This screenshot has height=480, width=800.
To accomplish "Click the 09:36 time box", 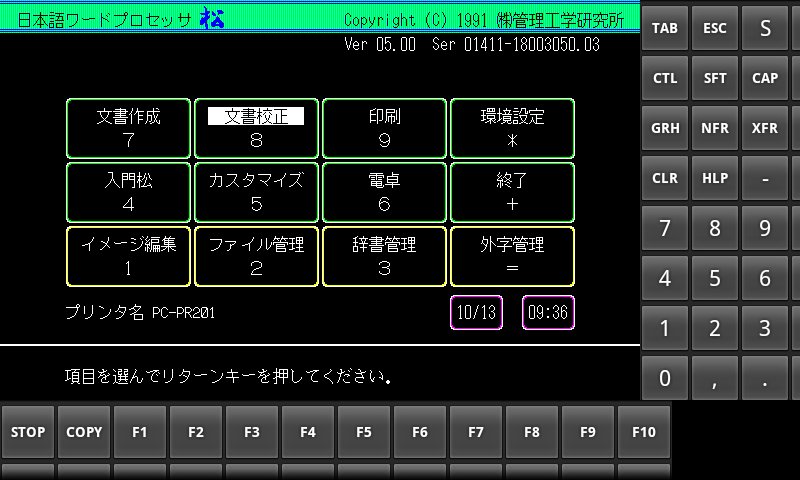I will [x=548, y=312].
